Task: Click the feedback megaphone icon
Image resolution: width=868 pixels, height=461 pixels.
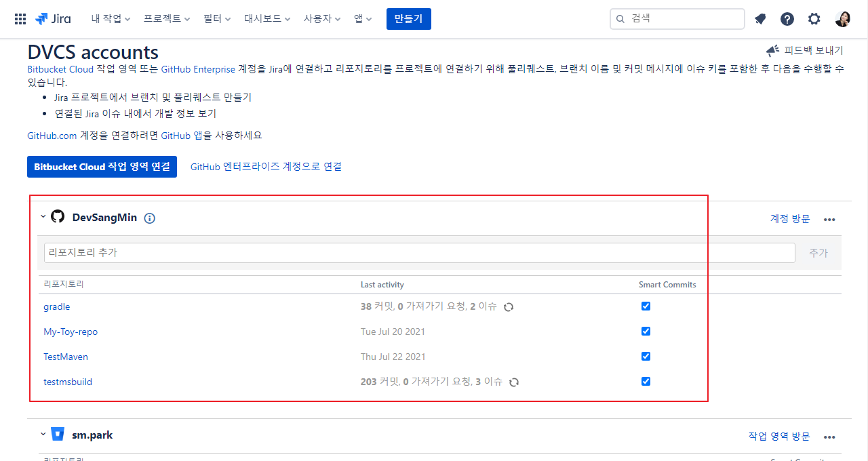Action: pyautogui.click(x=772, y=51)
